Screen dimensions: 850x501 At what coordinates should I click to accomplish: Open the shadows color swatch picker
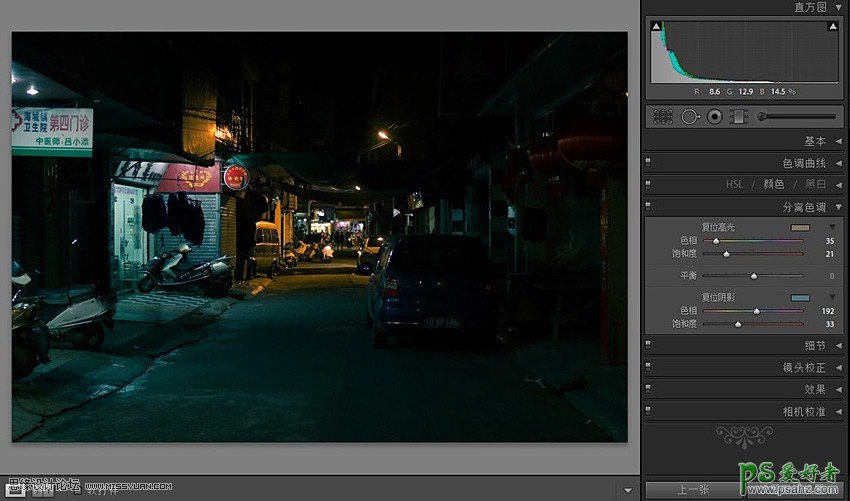tap(799, 297)
